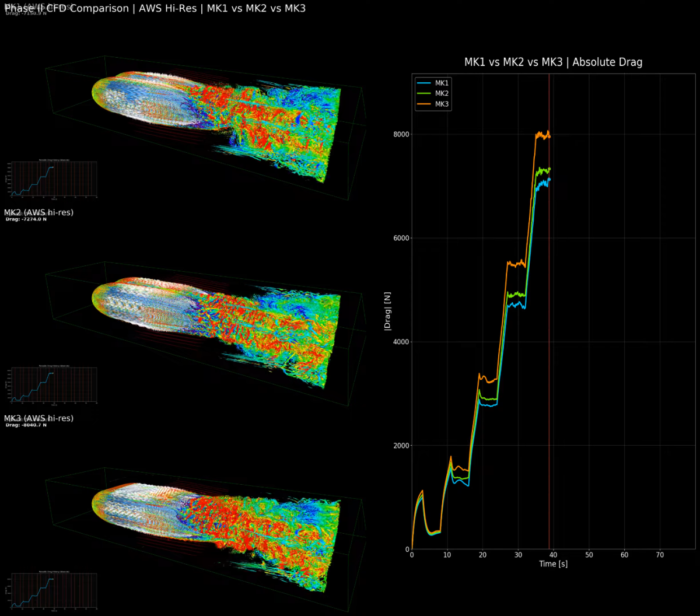
Task: Click the Drag: -7274.0 N readout
Action: [x=26, y=220]
